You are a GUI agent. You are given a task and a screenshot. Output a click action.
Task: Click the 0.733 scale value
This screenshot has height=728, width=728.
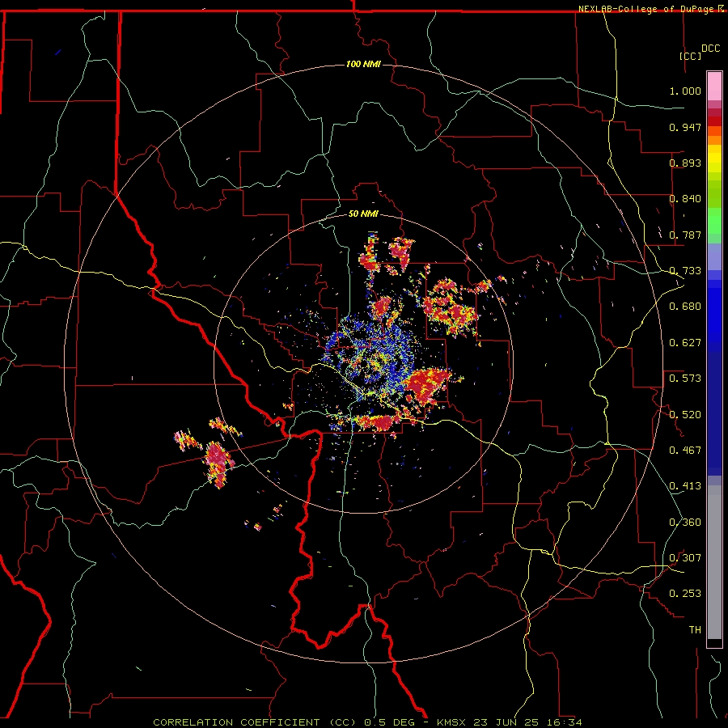coord(685,271)
